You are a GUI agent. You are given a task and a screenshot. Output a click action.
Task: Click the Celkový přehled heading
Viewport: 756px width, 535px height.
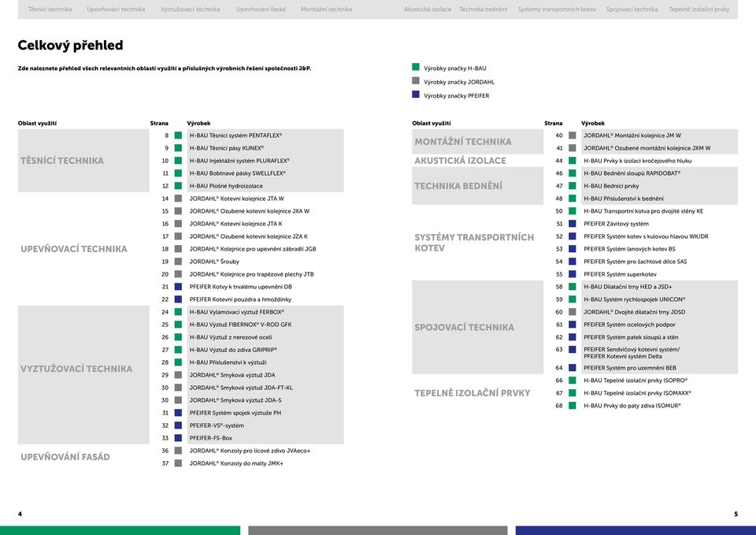tap(70, 46)
